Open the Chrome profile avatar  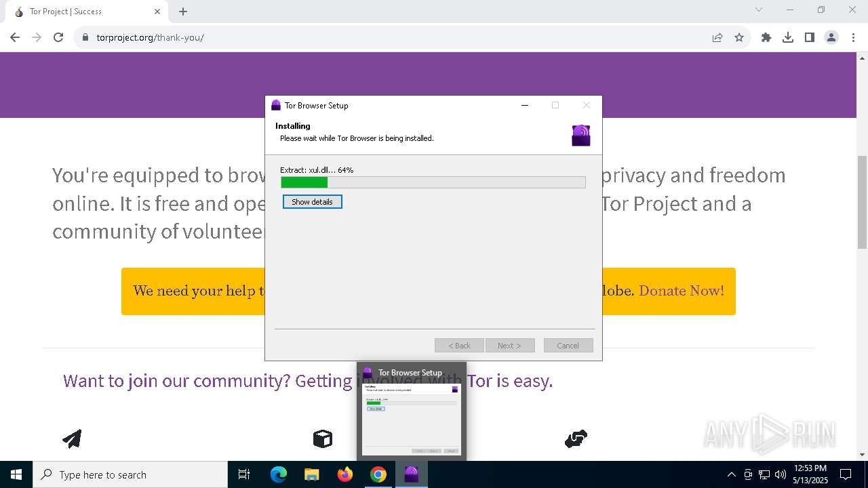tap(831, 37)
